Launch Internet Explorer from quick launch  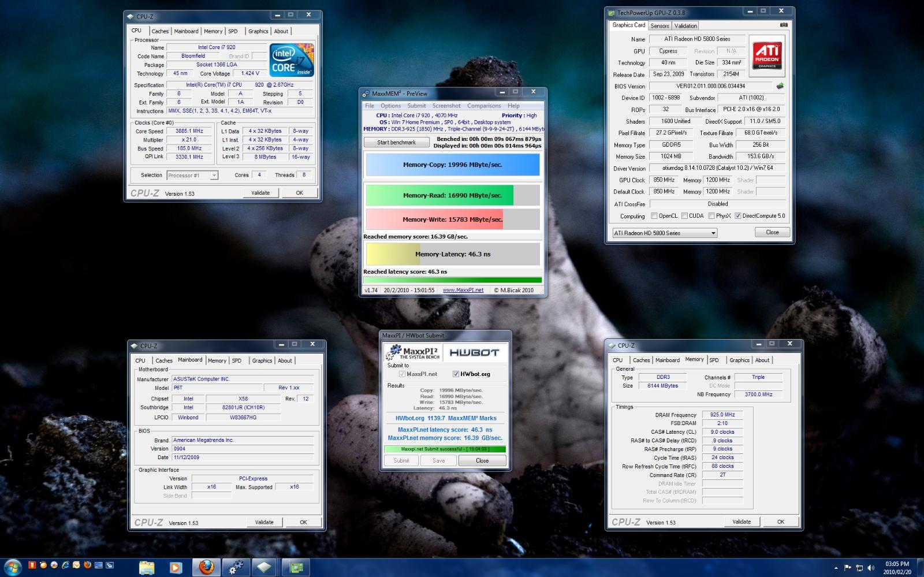(65, 565)
